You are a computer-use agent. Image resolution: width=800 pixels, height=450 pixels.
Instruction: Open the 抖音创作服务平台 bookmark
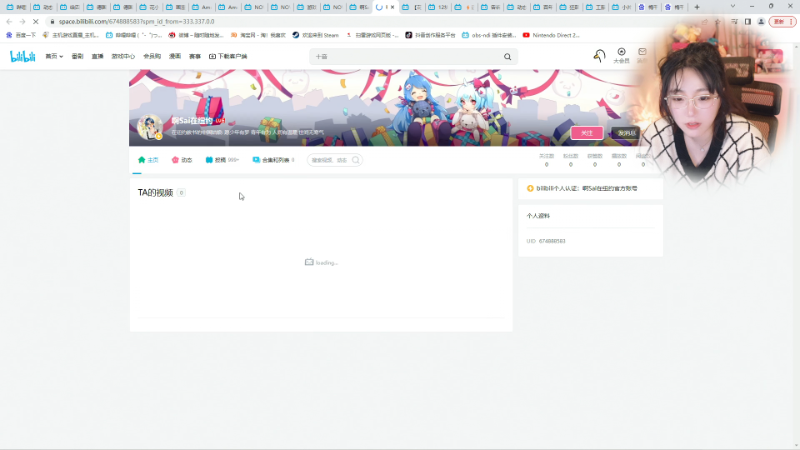pyautogui.click(x=431, y=35)
